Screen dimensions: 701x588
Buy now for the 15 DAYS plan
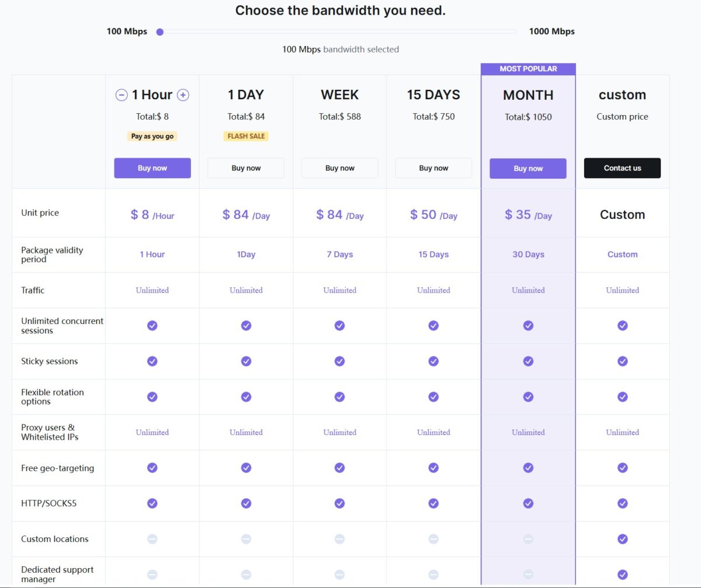point(433,168)
